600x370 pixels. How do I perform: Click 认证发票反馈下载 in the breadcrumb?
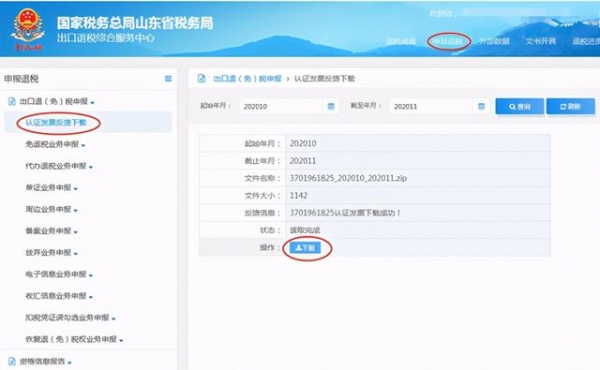click(x=324, y=78)
